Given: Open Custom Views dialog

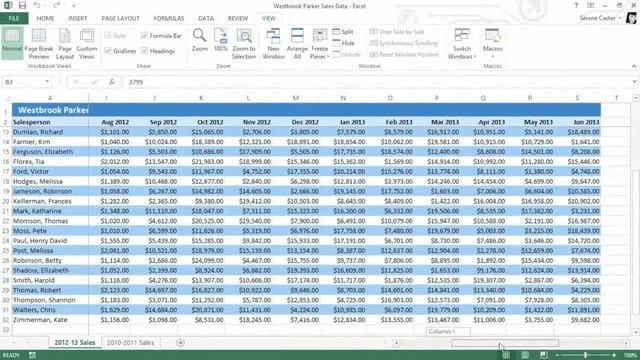Looking at the screenshot, I should (x=87, y=43).
